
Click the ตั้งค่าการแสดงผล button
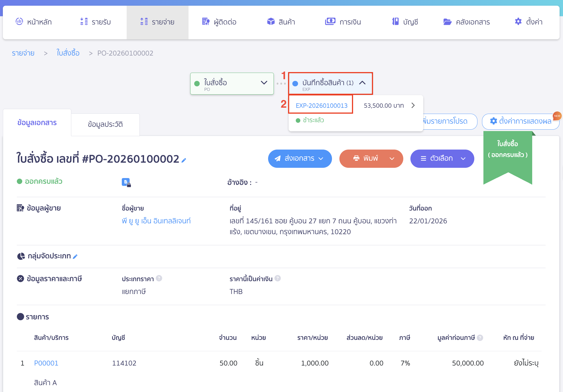521,121
